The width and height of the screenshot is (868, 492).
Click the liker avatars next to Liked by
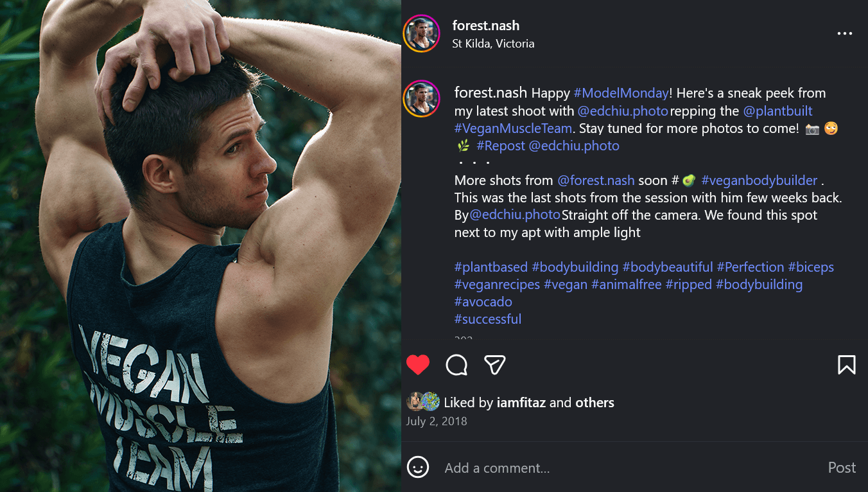click(423, 402)
